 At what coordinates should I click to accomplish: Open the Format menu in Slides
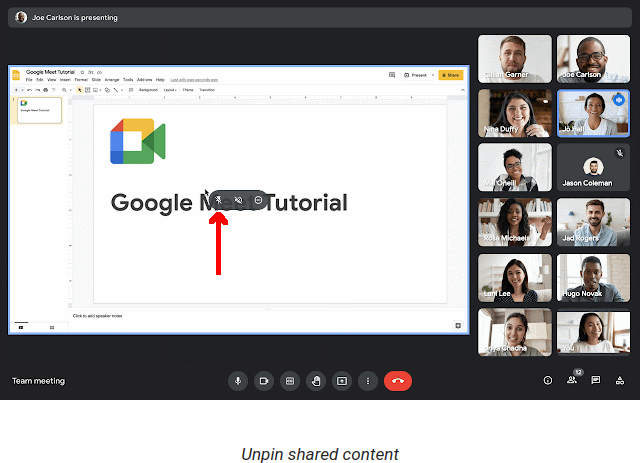click(81, 80)
